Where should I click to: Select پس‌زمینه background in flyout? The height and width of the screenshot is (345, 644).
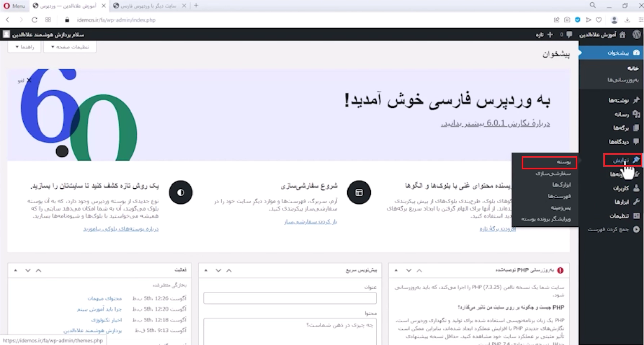(x=561, y=208)
